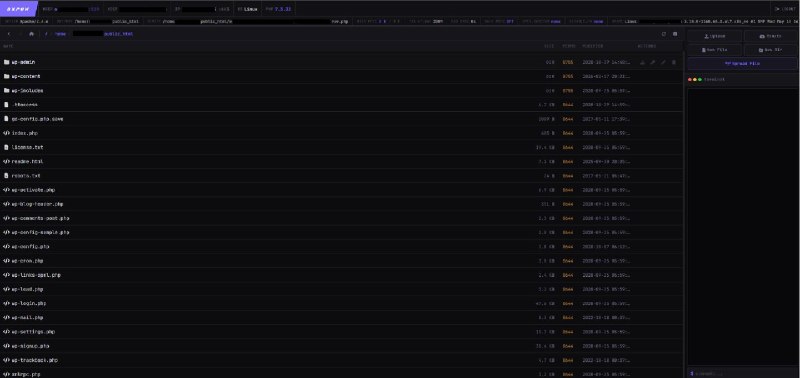Click the wp-blog-header.php file name

(x=37, y=204)
